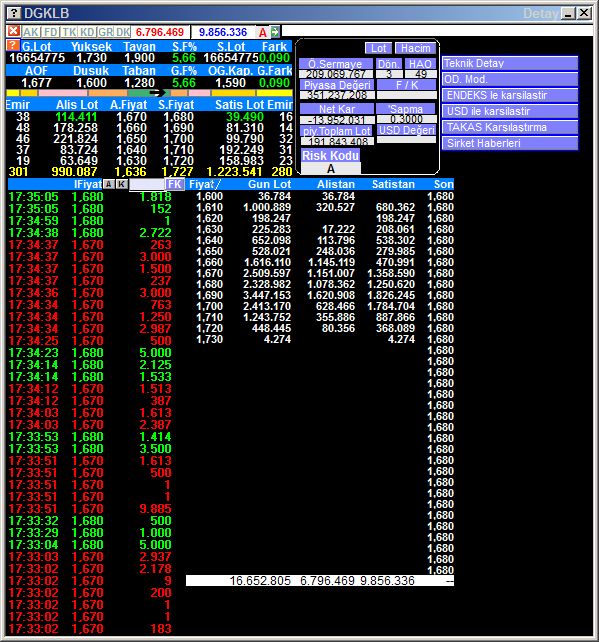Screen dimensions: 599x642
Task: Toggle the FK button in trades header
Action: click(x=174, y=184)
